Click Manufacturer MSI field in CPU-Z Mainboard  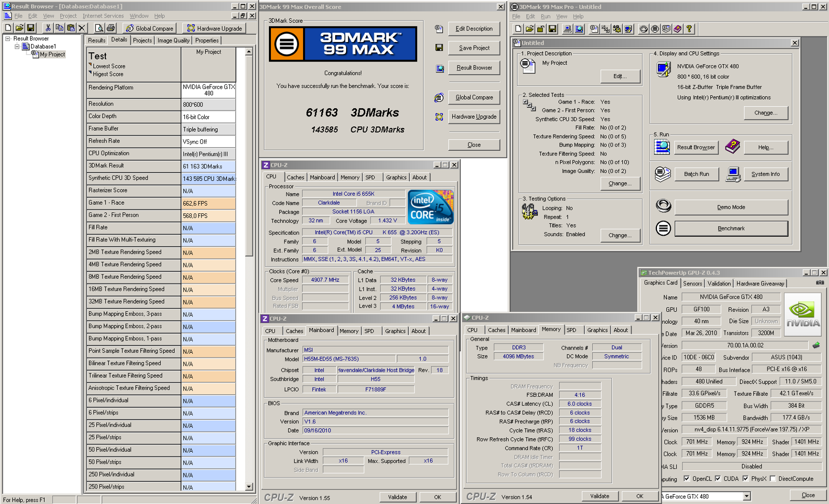point(376,350)
